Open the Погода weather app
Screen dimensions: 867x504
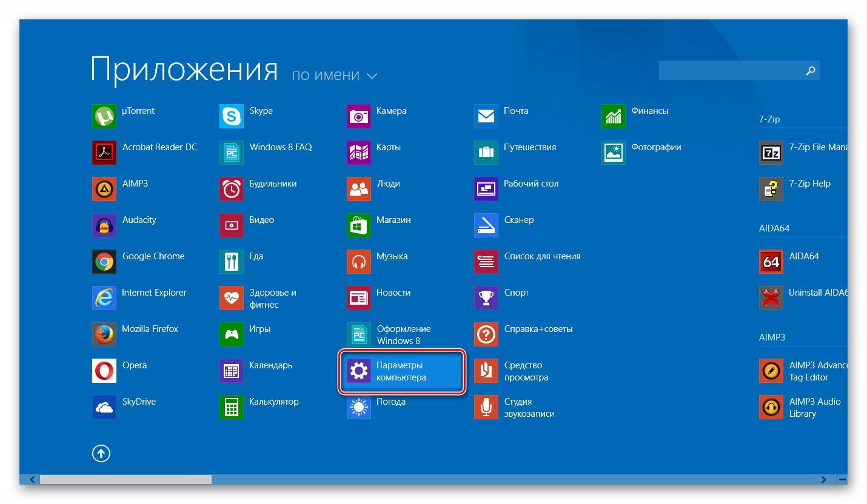click(358, 407)
